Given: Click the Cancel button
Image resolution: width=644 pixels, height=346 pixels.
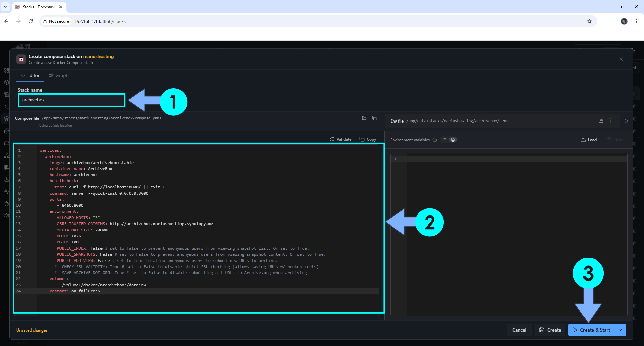Looking at the screenshot, I should tap(519, 330).
